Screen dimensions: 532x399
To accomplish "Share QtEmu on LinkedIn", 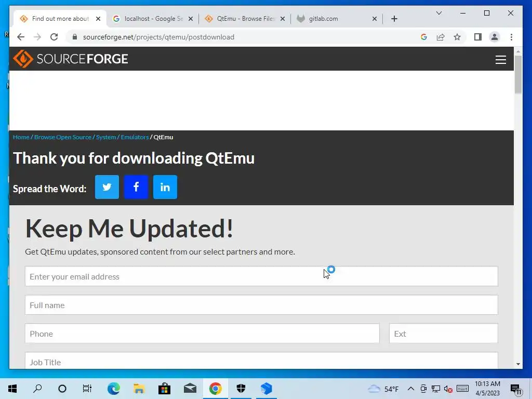I will (165, 187).
